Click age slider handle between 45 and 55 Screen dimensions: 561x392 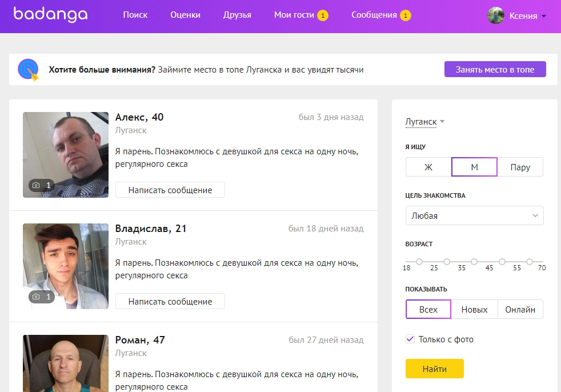click(502, 262)
